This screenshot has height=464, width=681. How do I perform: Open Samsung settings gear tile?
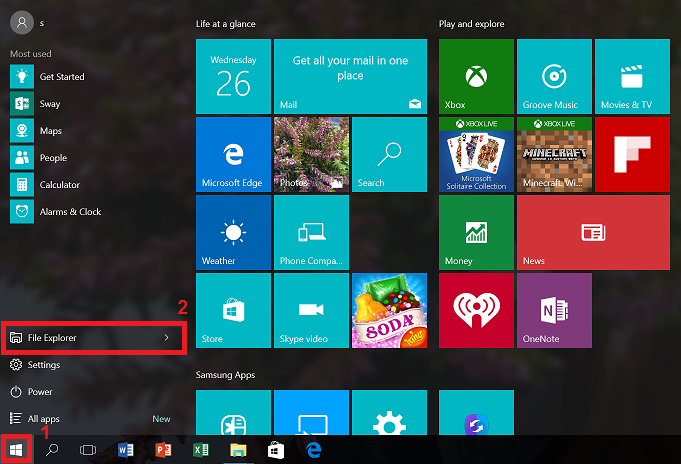390,412
